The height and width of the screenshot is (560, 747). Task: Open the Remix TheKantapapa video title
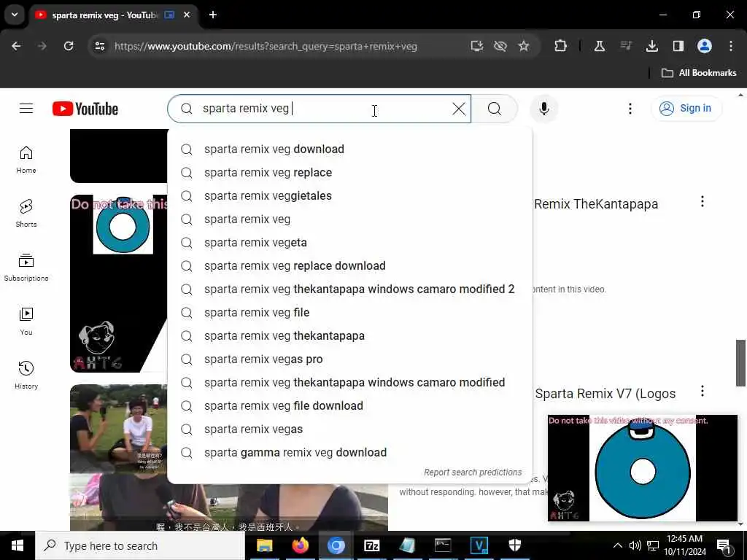(x=596, y=204)
